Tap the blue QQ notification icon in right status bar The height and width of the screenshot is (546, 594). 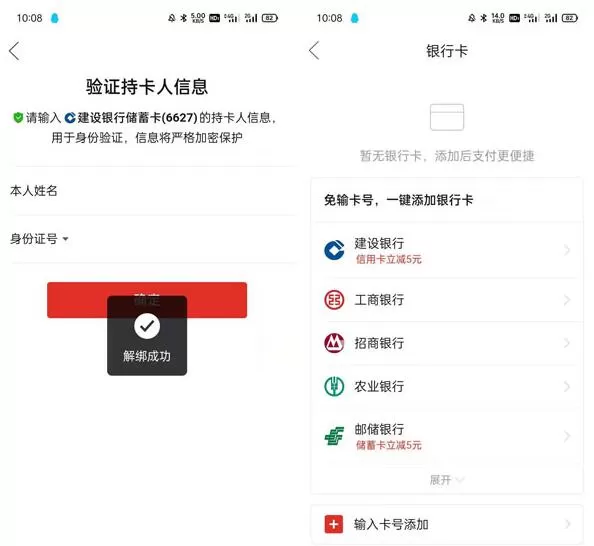(x=355, y=18)
